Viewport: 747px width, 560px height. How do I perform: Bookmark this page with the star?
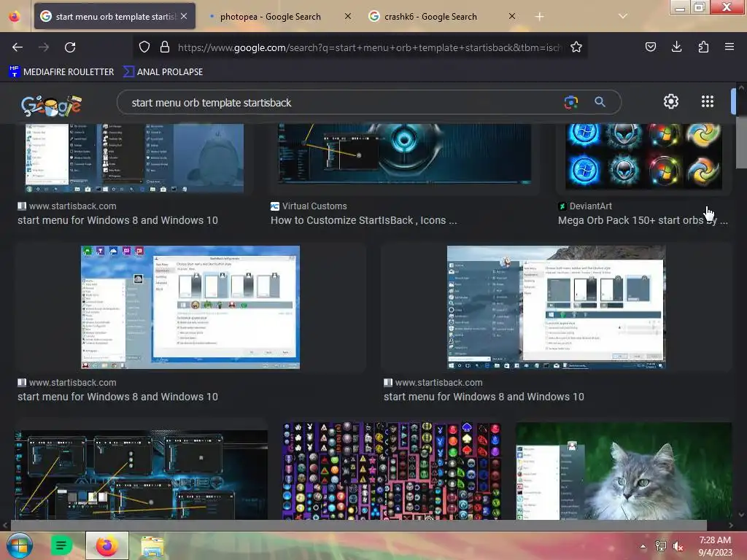(576, 47)
